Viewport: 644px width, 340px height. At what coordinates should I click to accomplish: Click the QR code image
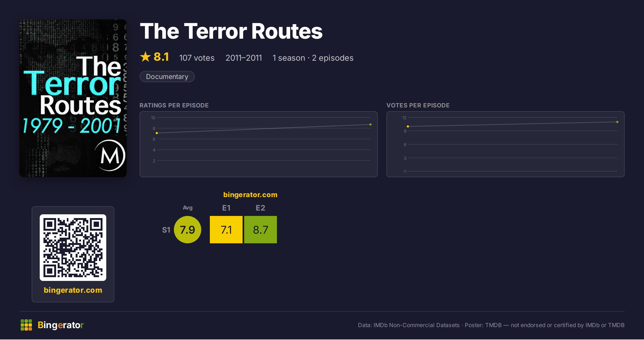[x=73, y=248]
